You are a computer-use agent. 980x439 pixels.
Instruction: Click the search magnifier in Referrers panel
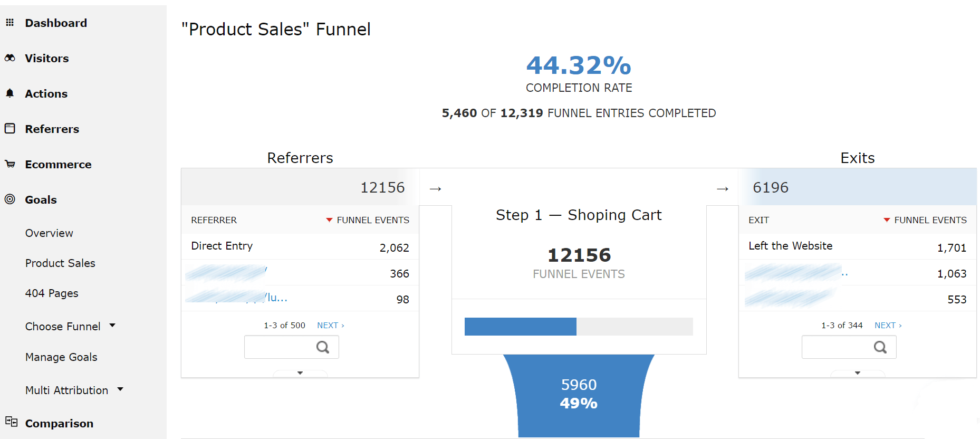[x=323, y=347]
